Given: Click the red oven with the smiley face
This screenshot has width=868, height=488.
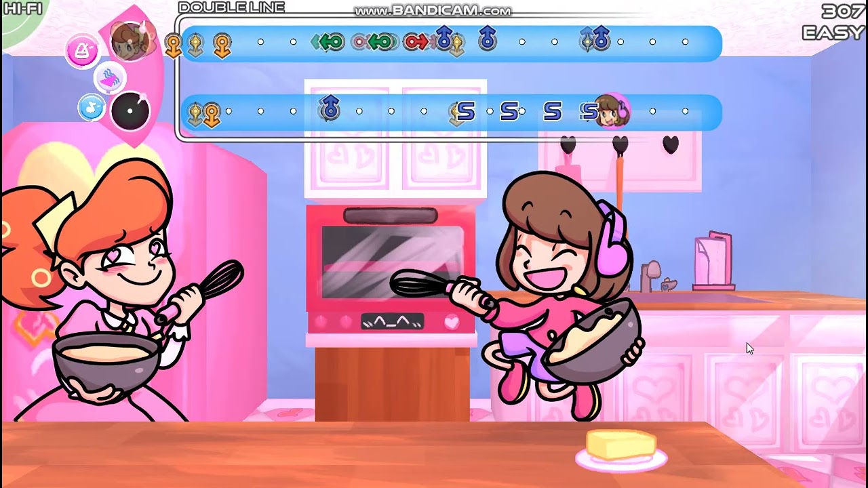Looking at the screenshot, I should coord(391,270).
